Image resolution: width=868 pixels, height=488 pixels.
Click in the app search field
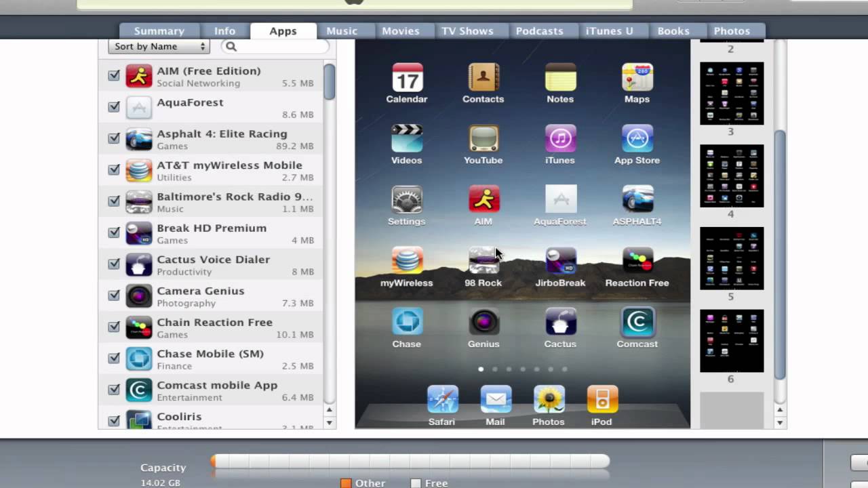coord(275,46)
